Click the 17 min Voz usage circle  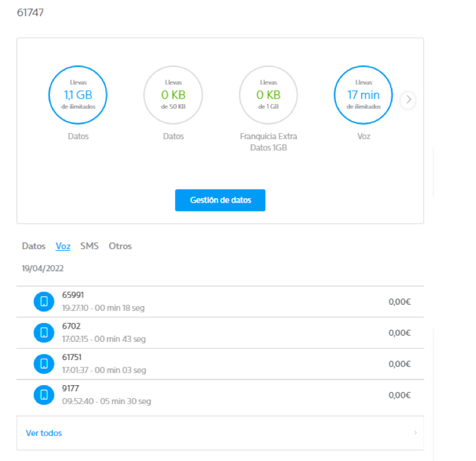click(x=364, y=95)
